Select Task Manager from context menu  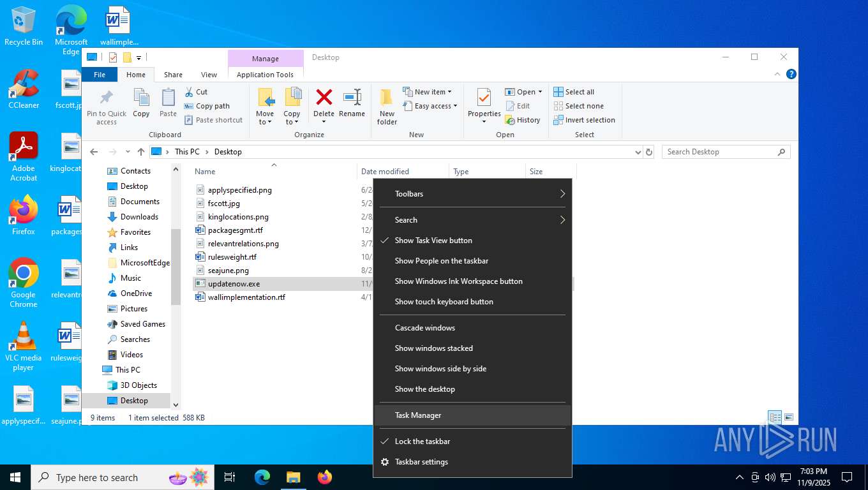(473, 415)
